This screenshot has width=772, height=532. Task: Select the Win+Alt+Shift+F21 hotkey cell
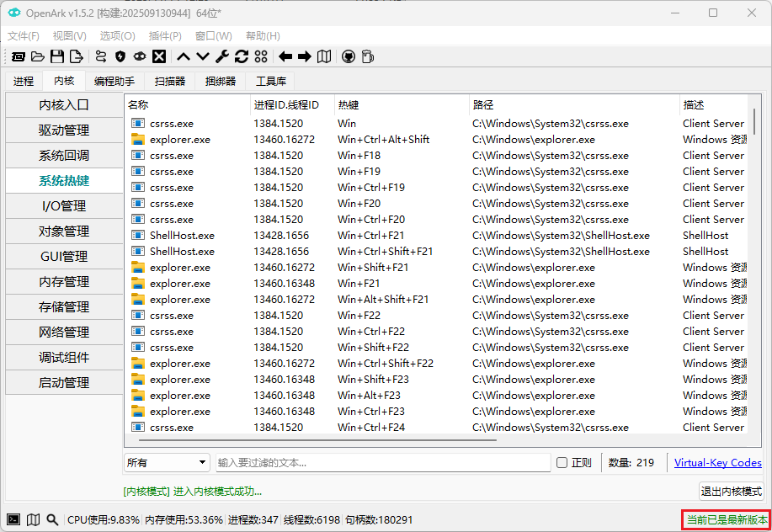[x=383, y=299]
